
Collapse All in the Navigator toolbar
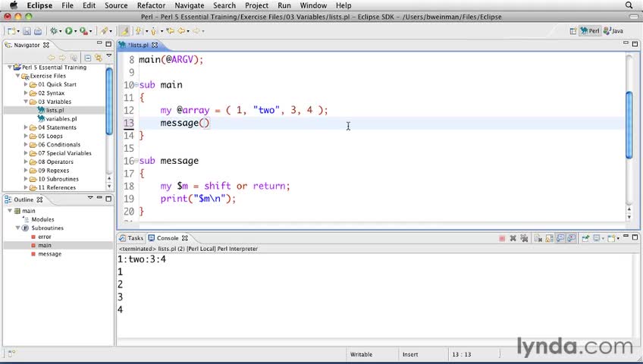pyautogui.click(x=88, y=58)
